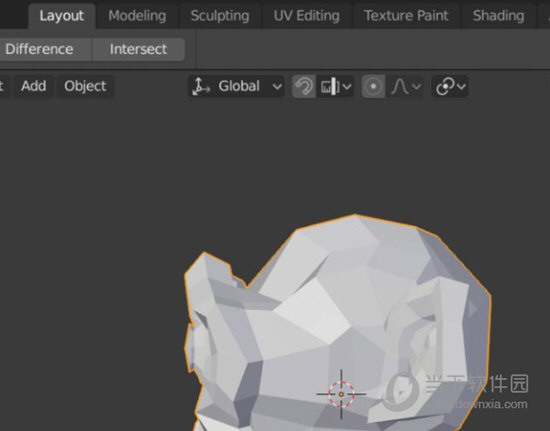Open the Object menu
The height and width of the screenshot is (431, 550).
(x=85, y=86)
